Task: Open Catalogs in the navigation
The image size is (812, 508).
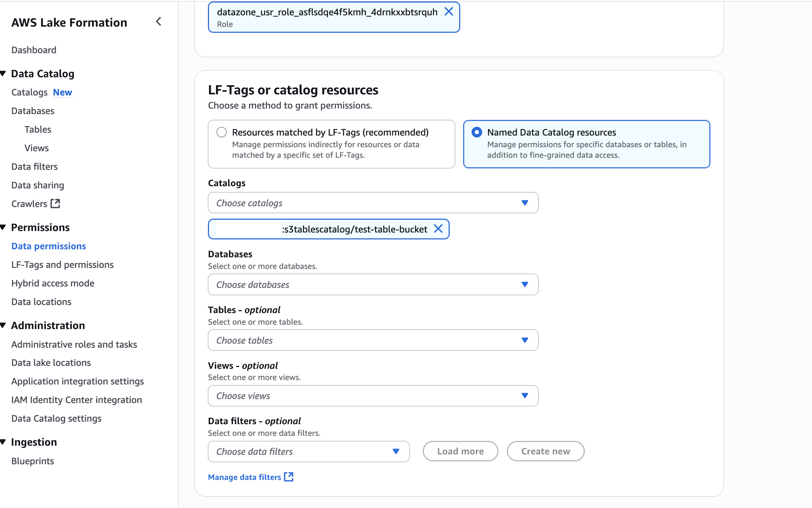Action: (x=29, y=92)
